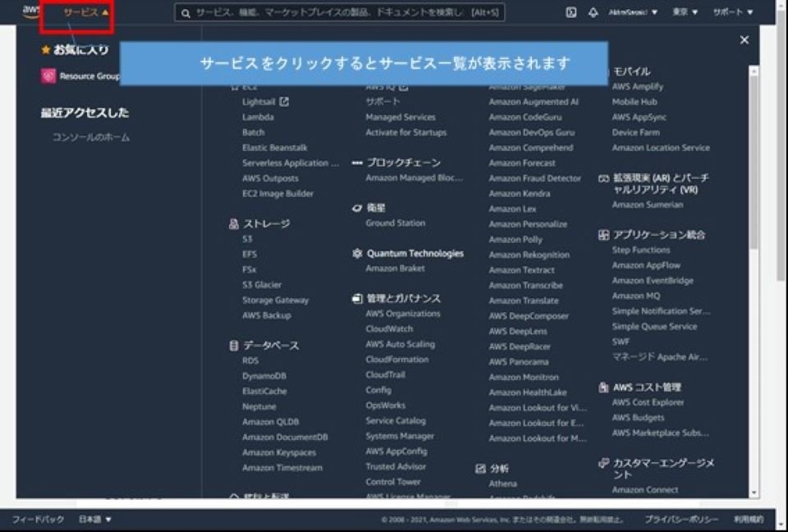The image size is (788, 532).
Task: Open S3 Glacier service
Action: (x=262, y=285)
